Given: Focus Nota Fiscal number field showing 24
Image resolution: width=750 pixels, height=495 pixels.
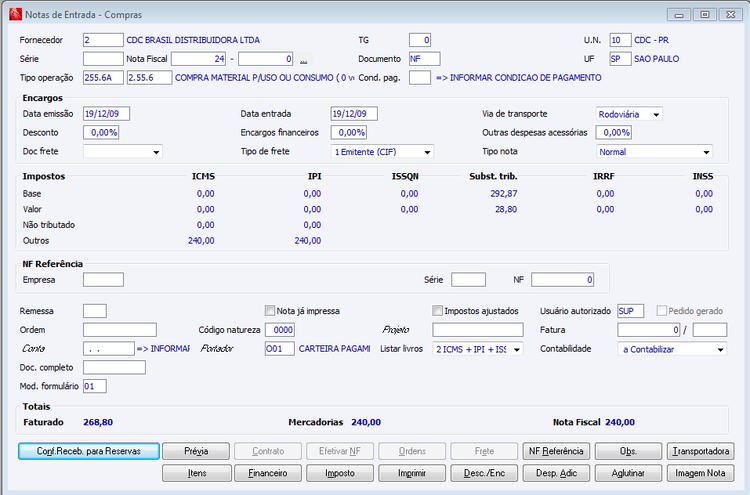Looking at the screenshot, I should point(199,59).
